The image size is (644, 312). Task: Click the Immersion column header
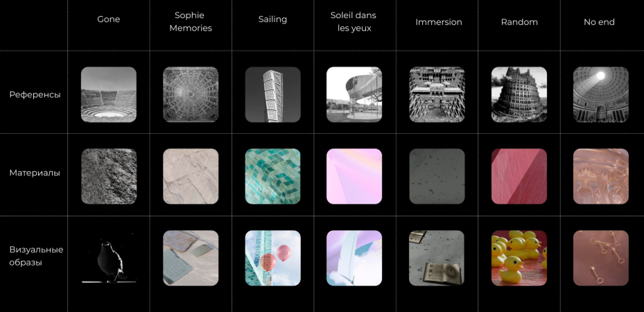(439, 22)
